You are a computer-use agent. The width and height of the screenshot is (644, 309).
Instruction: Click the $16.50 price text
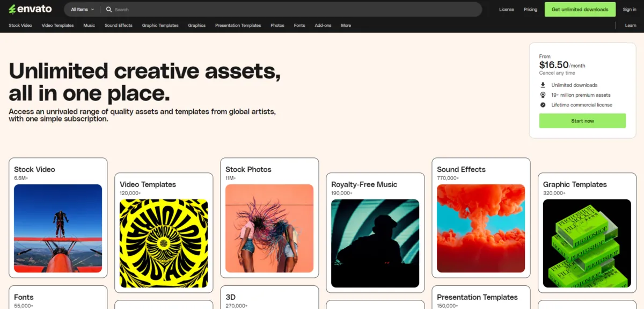(x=554, y=64)
